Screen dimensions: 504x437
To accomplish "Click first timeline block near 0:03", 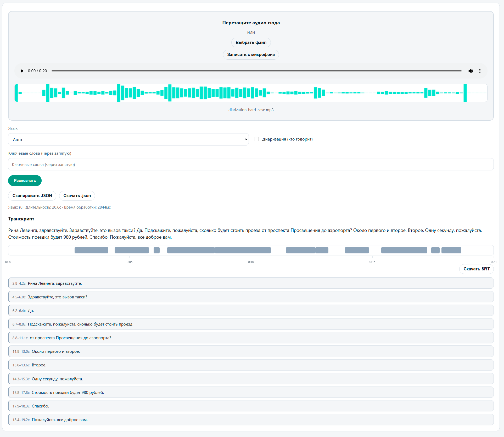I will pos(91,250).
